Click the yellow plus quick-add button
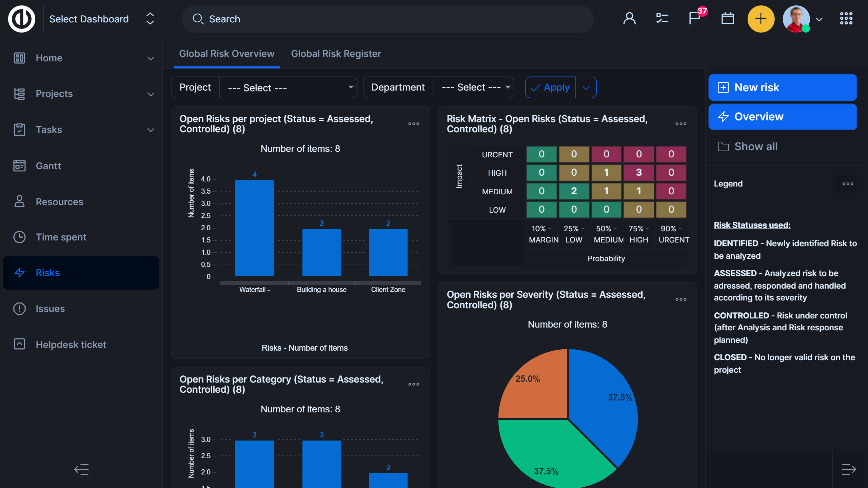Viewport: 868px width, 488px height. (761, 19)
